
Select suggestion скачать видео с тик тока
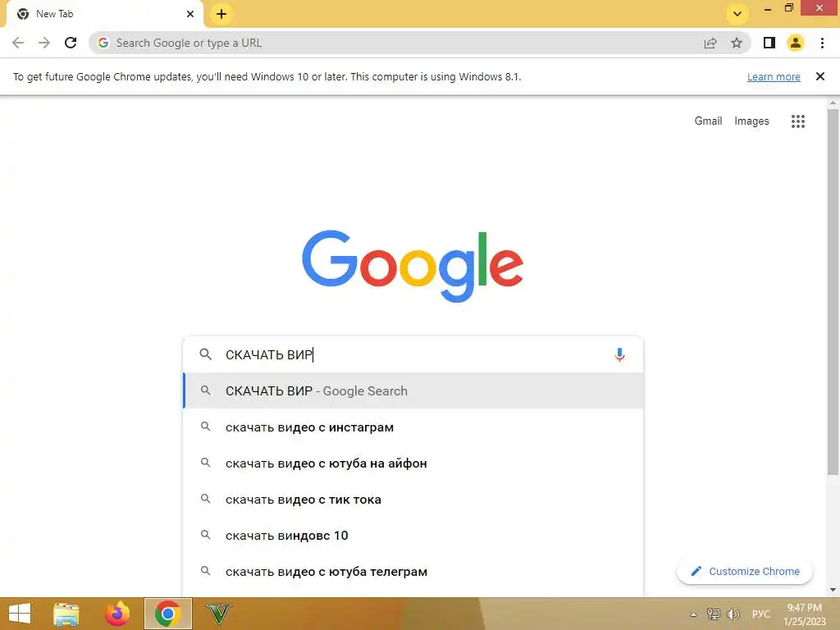point(413,500)
